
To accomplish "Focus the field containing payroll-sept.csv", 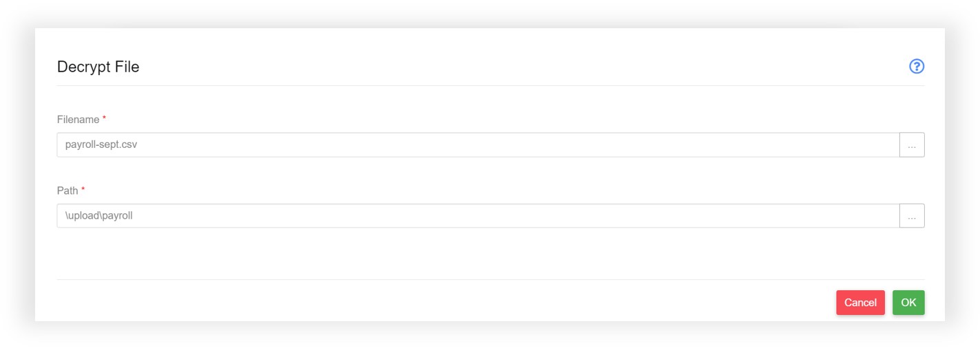I will point(478,145).
